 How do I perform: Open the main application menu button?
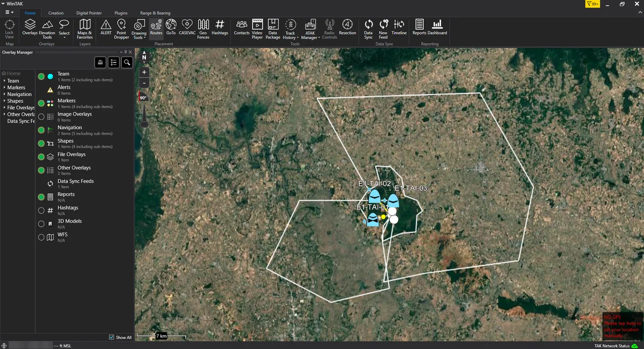click(x=9, y=12)
